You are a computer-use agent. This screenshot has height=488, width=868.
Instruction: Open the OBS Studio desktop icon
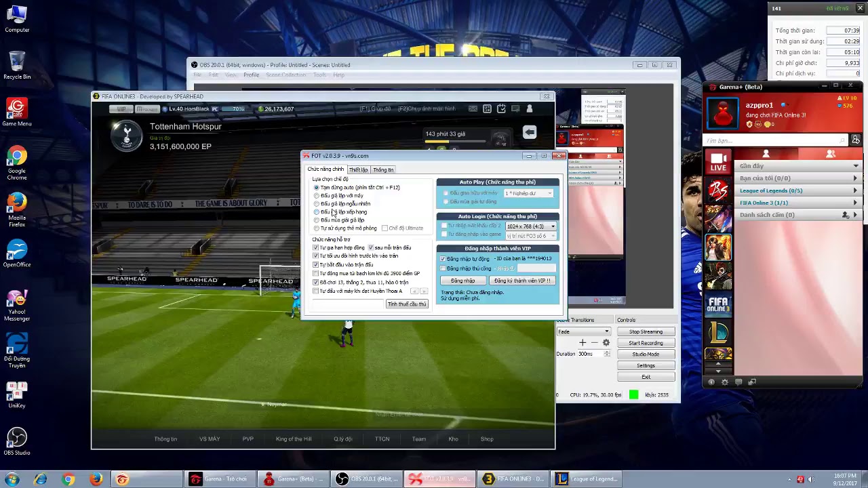(17, 441)
